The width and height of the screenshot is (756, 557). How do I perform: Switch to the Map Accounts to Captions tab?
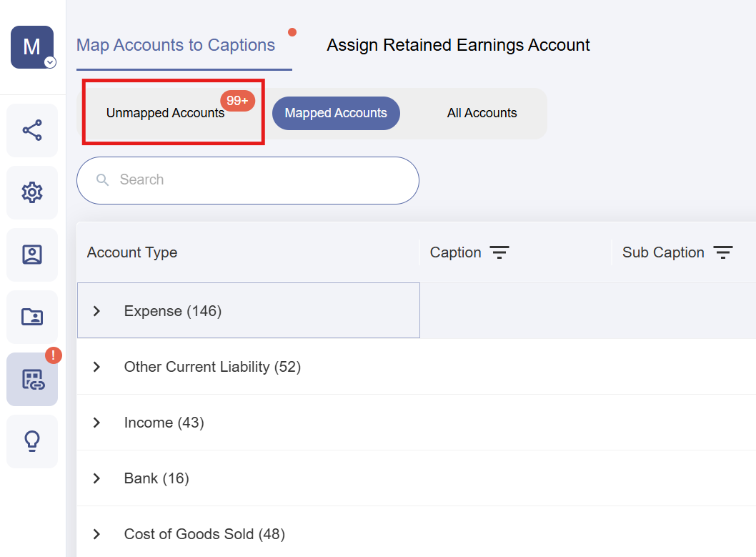pos(175,44)
